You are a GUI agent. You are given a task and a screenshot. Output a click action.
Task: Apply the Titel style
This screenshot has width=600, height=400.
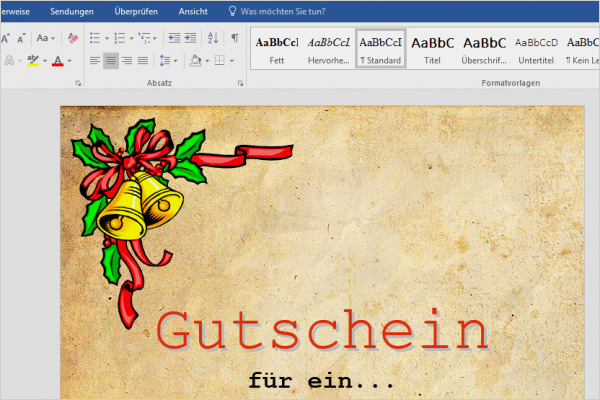click(432, 48)
